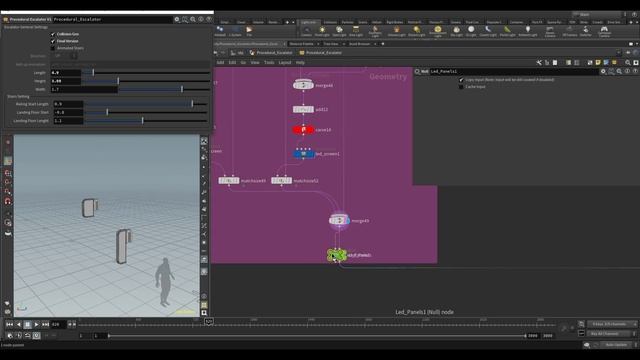The width and height of the screenshot is (640, 360).
Task: Select the Area Light shelf tool
Action: 356,31
